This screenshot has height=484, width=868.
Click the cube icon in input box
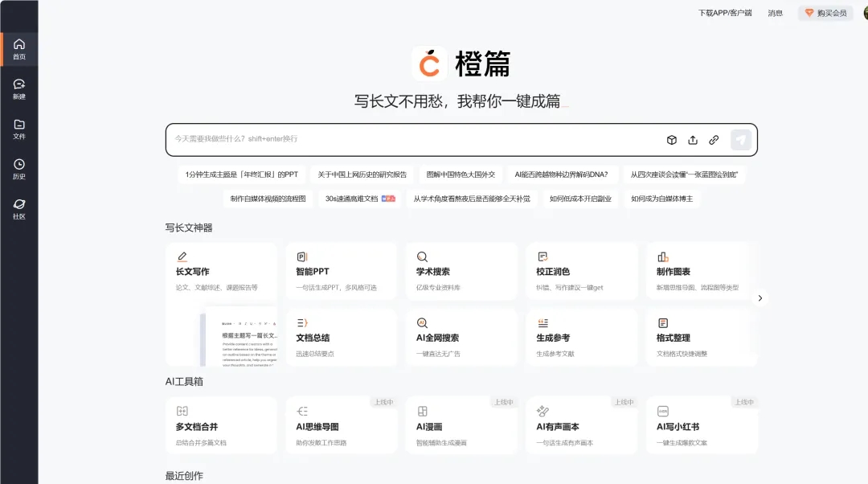pos(672,140)
